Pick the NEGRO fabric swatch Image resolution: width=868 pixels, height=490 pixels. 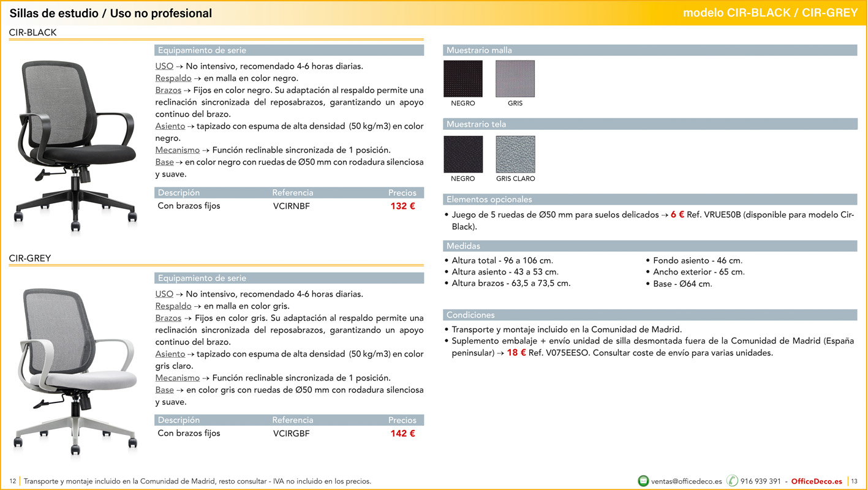point(463,154)
